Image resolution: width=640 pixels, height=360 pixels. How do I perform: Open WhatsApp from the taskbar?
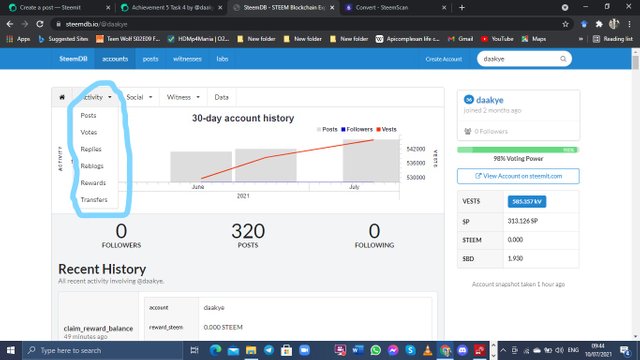click(376, 350)
